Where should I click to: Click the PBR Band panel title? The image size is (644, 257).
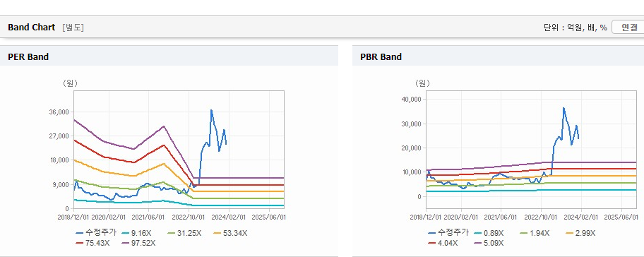(x=381, y=57)
